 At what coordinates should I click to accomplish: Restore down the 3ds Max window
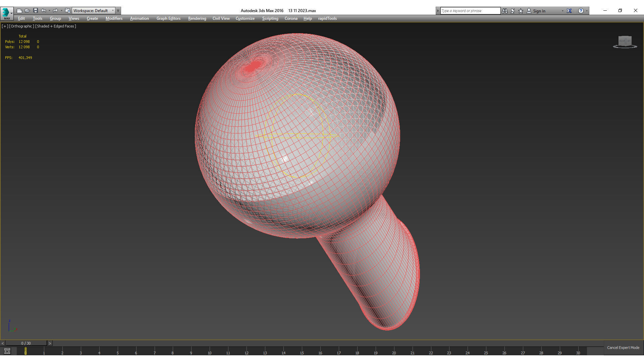620,10
